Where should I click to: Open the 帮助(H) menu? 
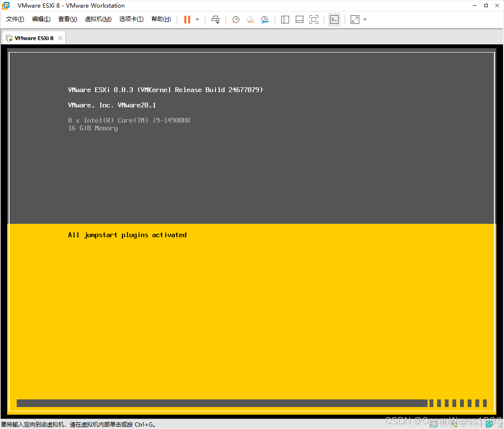pos(161,19)
